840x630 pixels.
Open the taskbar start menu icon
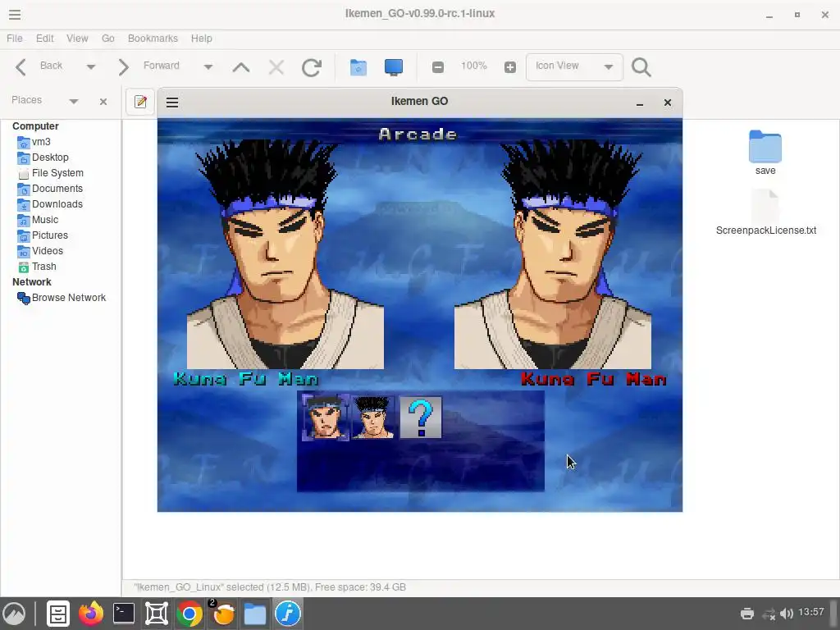(x=15, y=614)
